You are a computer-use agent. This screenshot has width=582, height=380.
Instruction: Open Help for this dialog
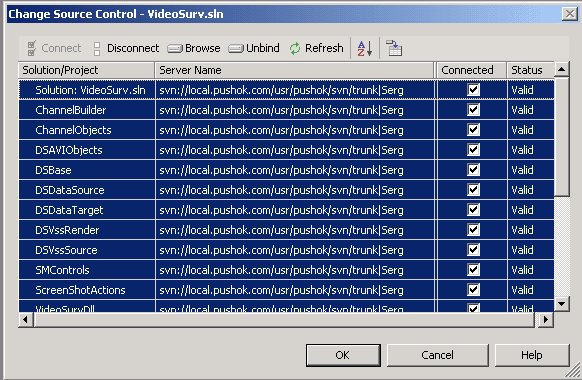(x=532, y=355)
